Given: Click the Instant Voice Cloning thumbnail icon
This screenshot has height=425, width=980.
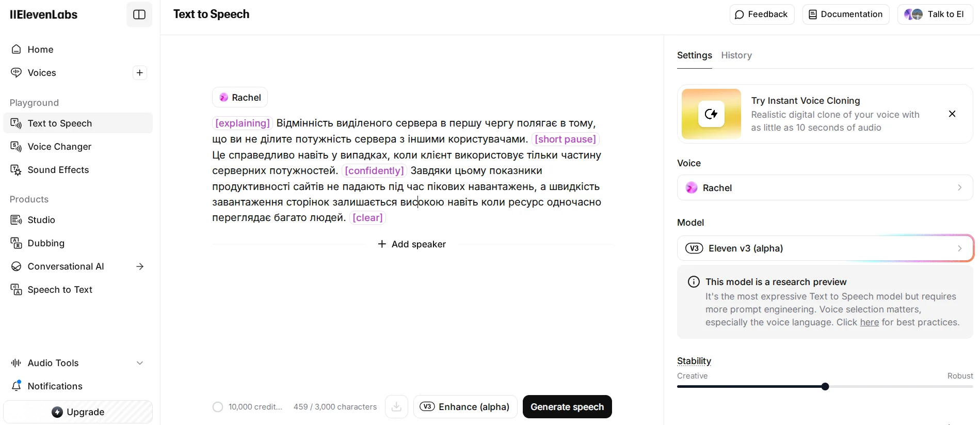Looking at the screenshot, I should pyautogui.click(x=711, y=114).
